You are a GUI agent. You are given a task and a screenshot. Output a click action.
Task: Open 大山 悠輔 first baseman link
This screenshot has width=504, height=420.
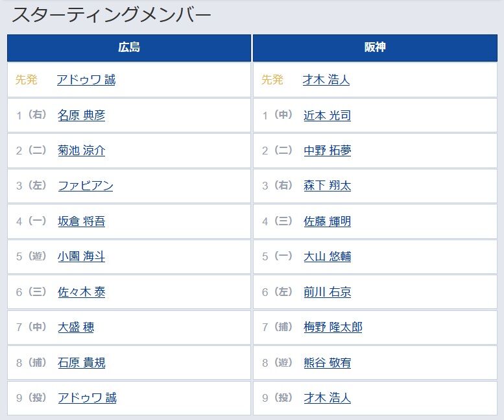(327, 256)
